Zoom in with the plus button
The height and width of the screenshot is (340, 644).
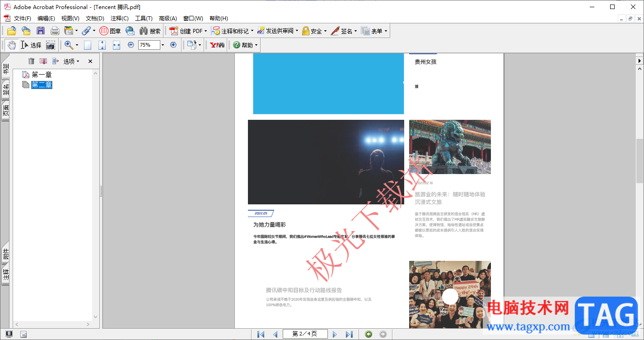coord(173,45)
